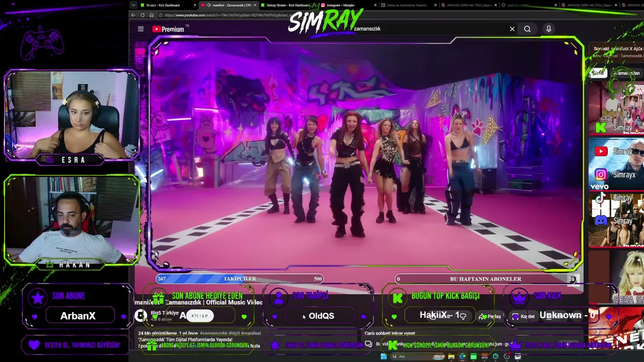Image resolution: width=644 pixels, height=362 pixels.
Task: Click 'Sonraki' up-next video title
Action: (x=618, y=49)
